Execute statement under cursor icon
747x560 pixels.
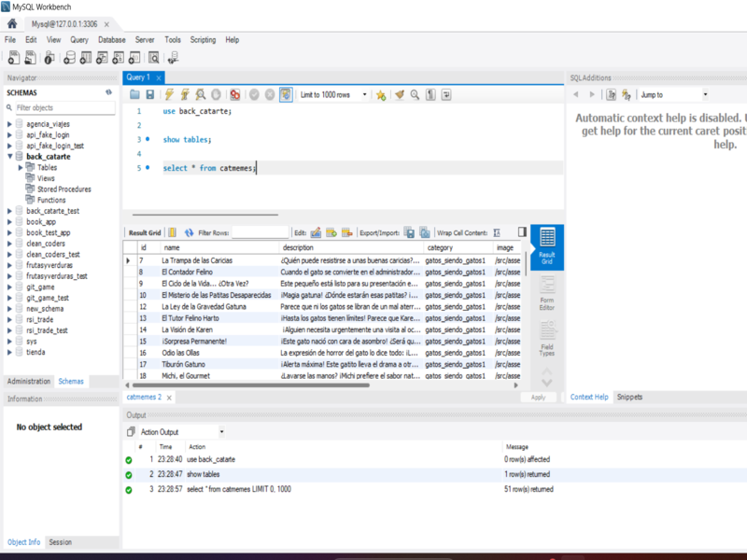pyautogui.click(x=185, y=95)
